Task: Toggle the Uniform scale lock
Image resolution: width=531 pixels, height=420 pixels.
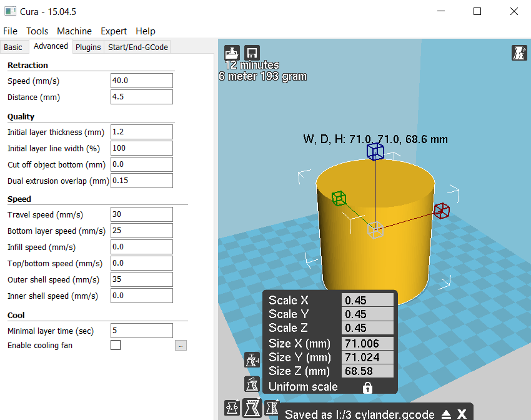Action: coord(367,387)
